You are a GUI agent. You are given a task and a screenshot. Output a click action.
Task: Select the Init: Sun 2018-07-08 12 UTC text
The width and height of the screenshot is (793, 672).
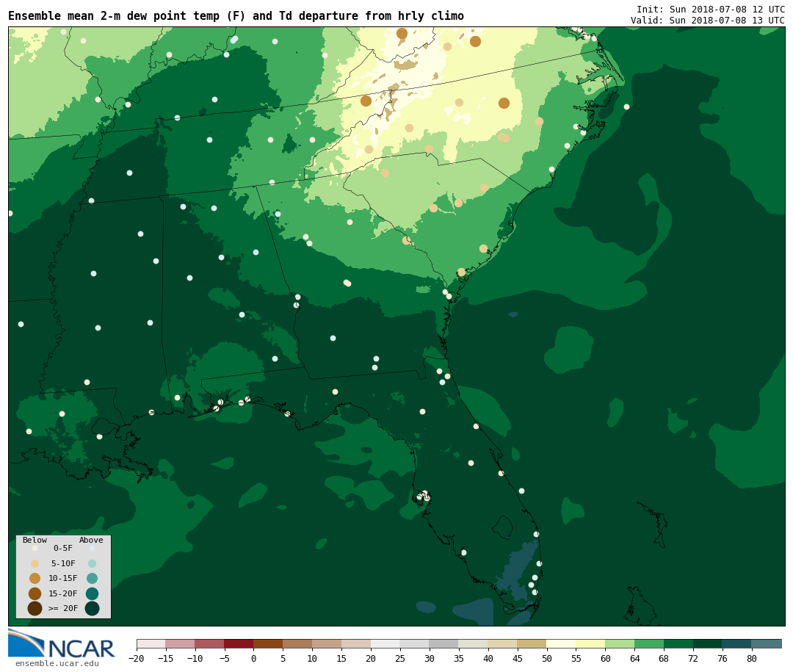[711, 10]
